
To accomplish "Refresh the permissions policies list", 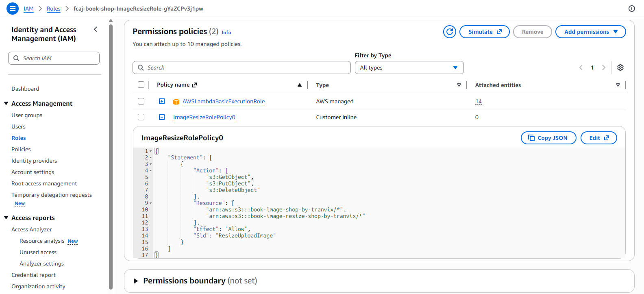I will pyautogui.click(x=450, y=32).
